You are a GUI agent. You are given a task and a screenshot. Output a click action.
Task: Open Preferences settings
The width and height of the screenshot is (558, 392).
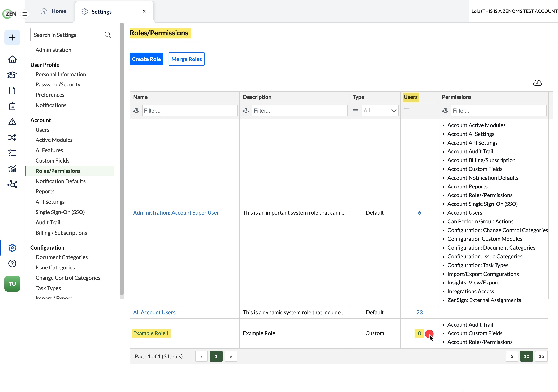coord(50,95)
